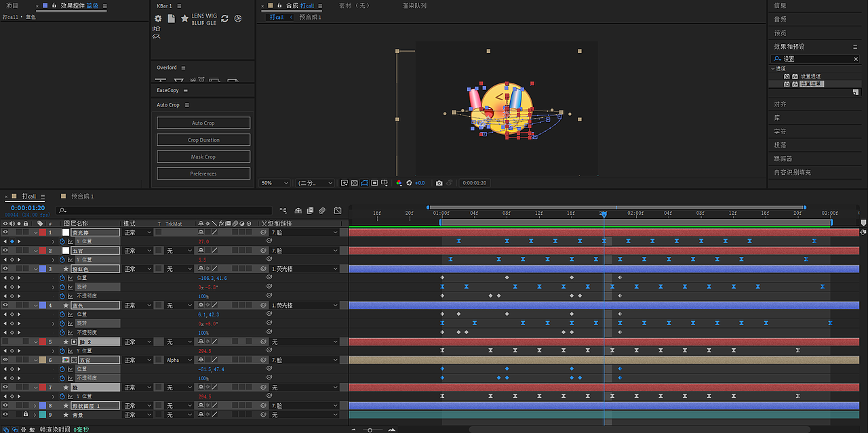Select the 设置通道 effect
Viewport: 868px width, 433px height.
point(811,76)
